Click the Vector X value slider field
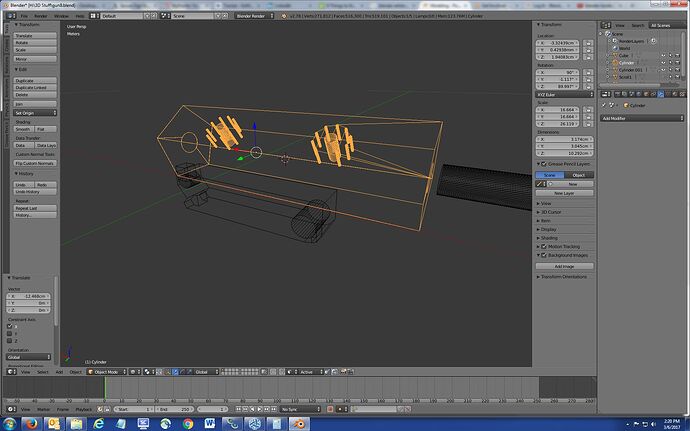The width and height of the screenshot is (690, 431). click(29, 296)
